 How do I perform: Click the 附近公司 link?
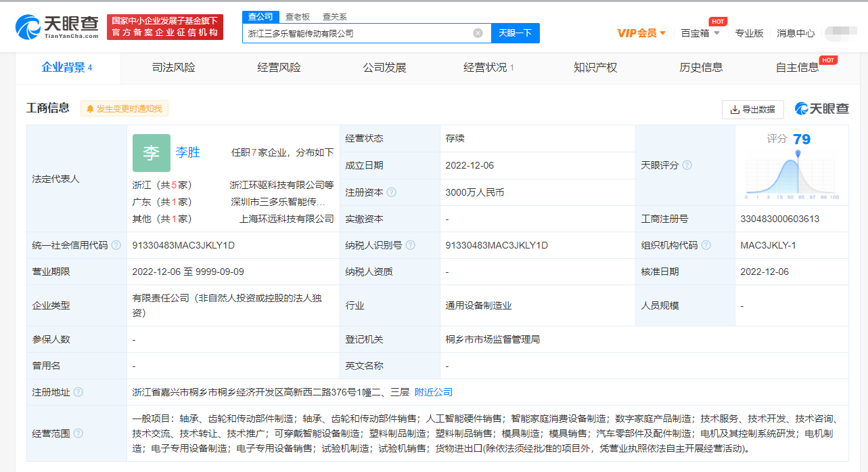click(x=434, y=392)
